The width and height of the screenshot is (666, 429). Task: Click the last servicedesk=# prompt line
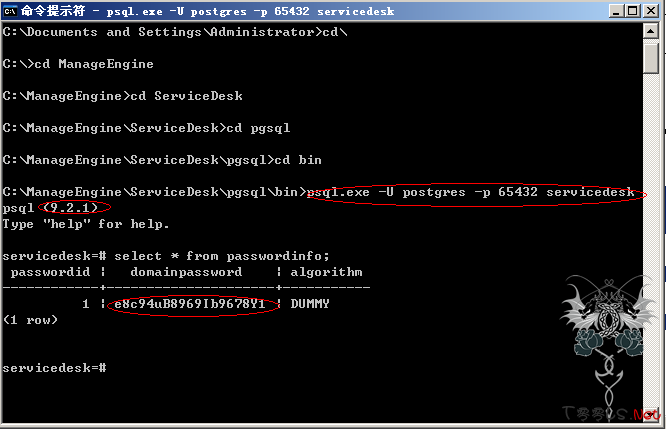[x=54, y=368]
